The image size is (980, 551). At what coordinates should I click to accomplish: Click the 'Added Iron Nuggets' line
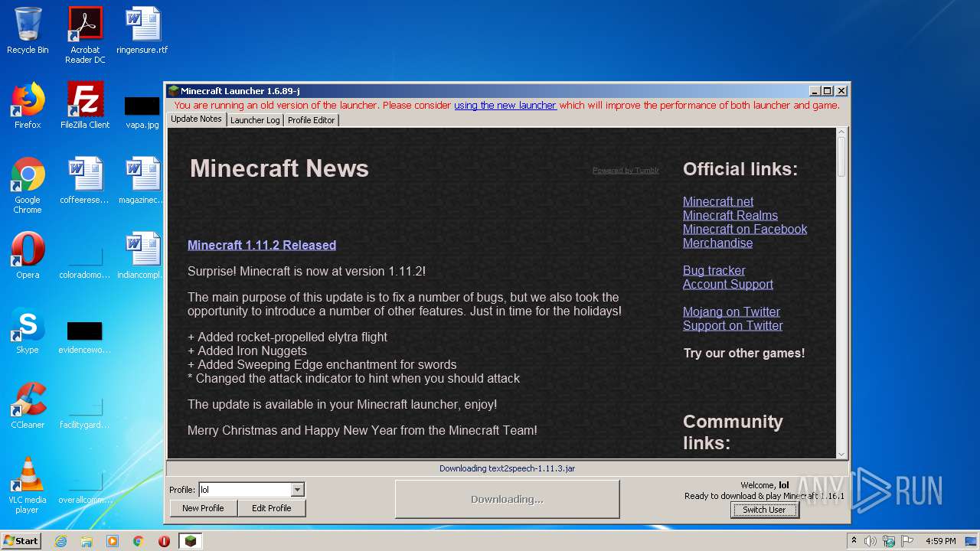(x=247, y=350)
